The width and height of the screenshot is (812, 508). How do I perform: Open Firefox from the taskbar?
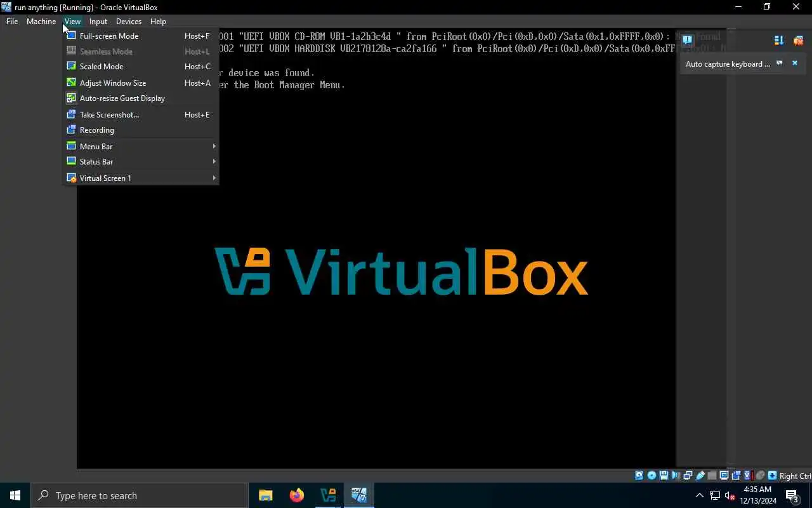pyautogui.click(x=296, y=495)
